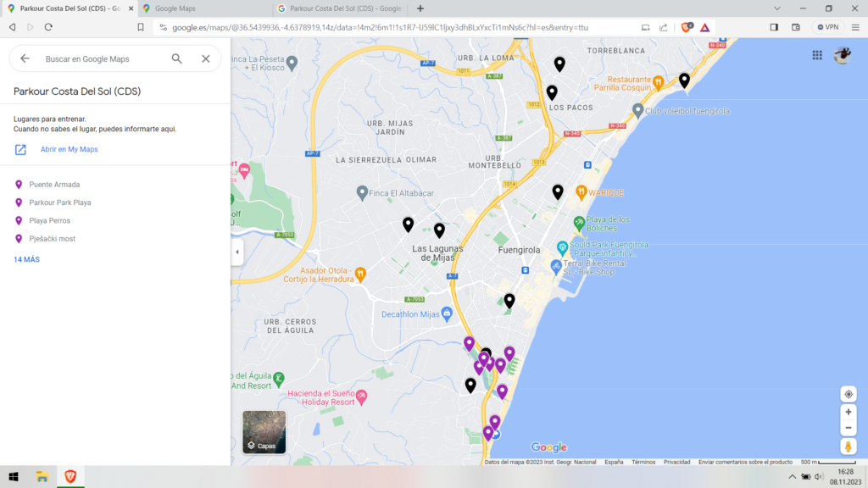Viewport: 868px width, 488px height.
Task: Open the Google apps grid icon
Action: point(817,55)
